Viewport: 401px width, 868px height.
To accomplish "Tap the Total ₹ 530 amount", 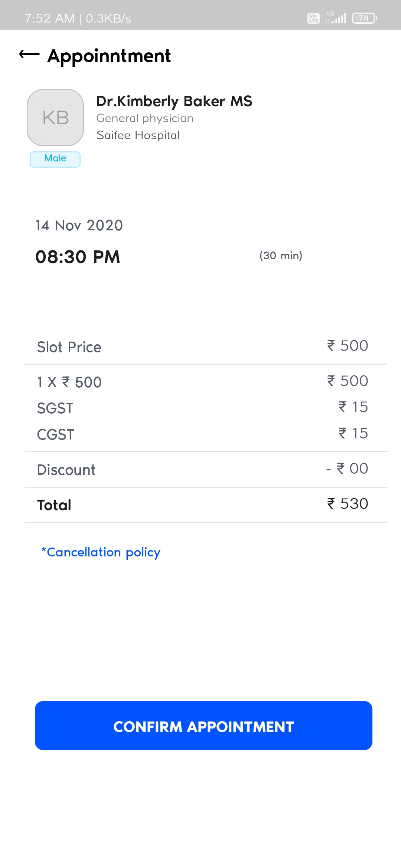I will coord(347,504).
